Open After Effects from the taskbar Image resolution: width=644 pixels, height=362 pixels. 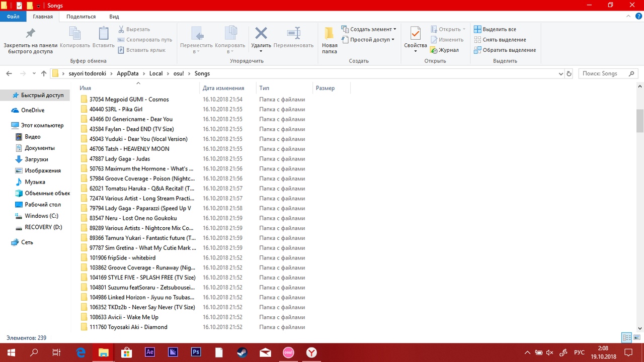(149, 352)
